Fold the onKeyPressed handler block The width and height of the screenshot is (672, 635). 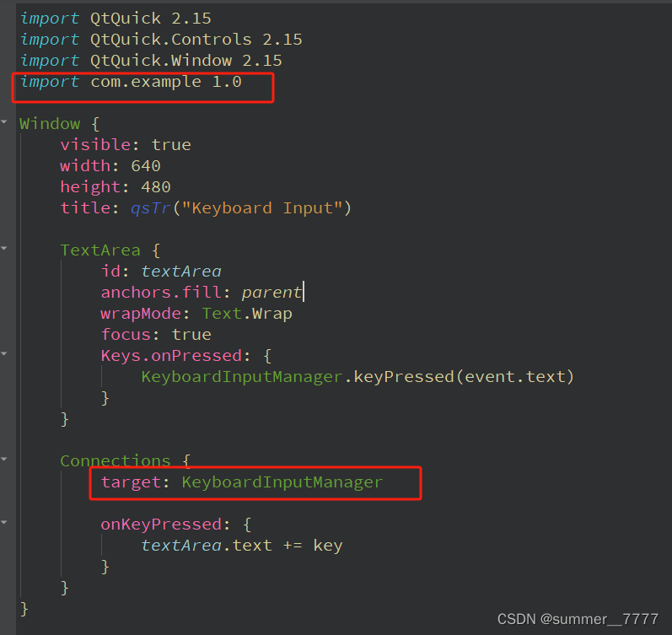(4, 522)
